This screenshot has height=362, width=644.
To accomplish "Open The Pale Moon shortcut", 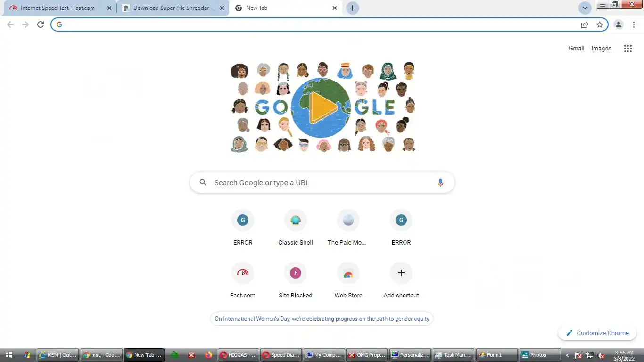I will pyautogui.click(x=348, y=228).
